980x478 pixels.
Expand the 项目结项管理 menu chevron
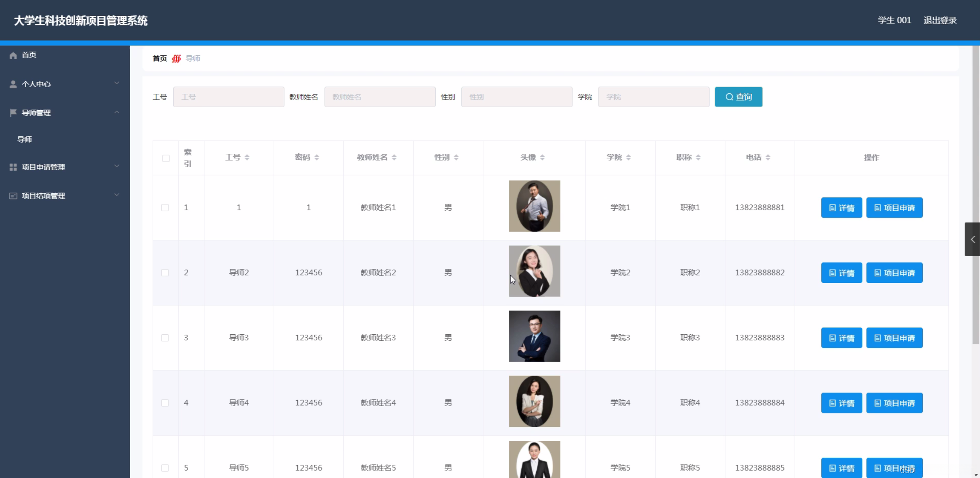pos(117,195)
